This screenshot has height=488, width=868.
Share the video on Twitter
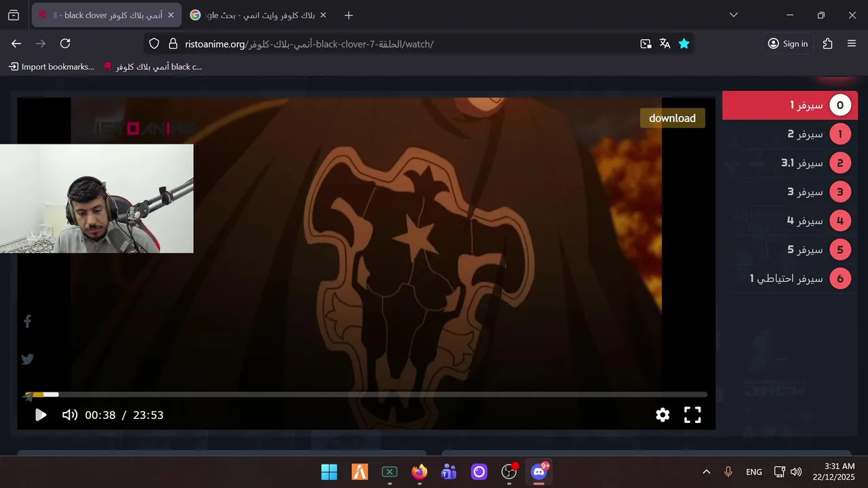(28, 359)
